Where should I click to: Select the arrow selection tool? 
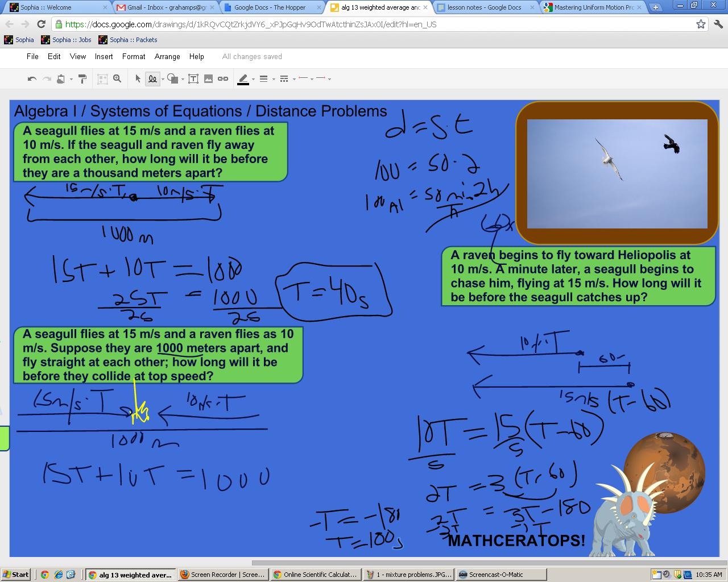click(x=137, y=78)
